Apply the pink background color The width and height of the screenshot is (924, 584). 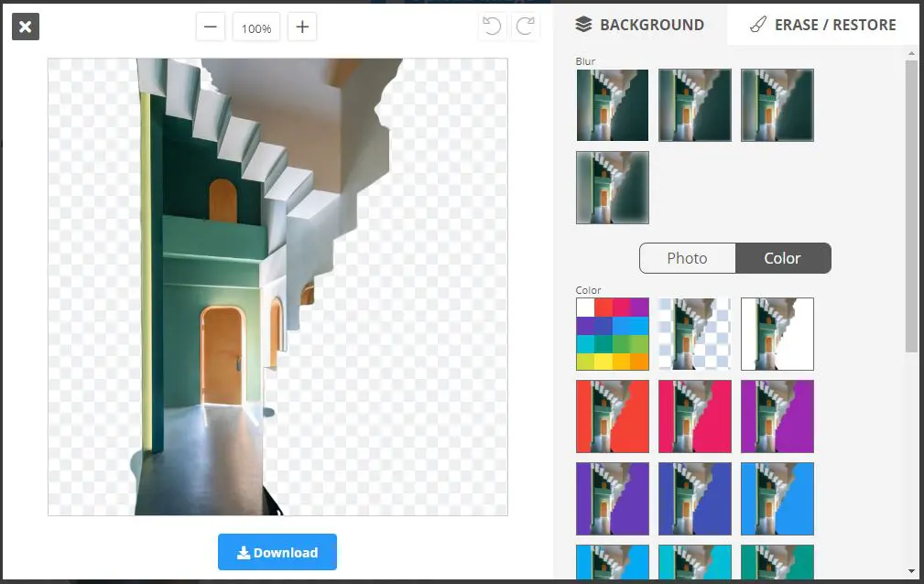point(695,416)
